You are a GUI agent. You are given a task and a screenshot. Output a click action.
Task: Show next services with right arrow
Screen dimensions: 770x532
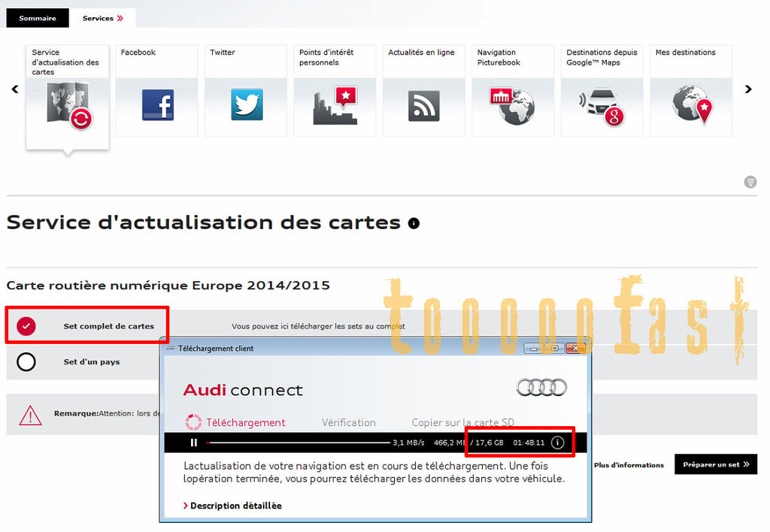(x=748, y=89)
